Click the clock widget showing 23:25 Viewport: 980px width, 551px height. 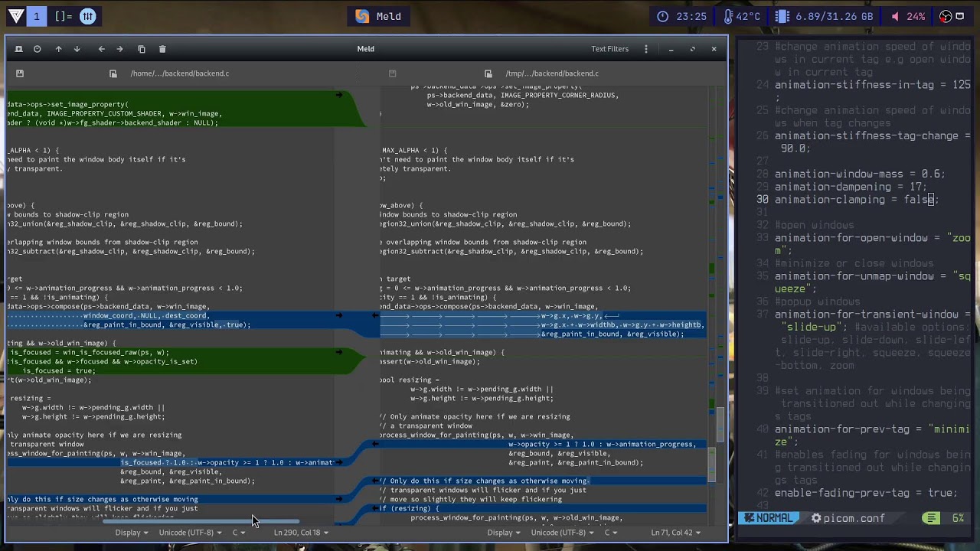681,16
